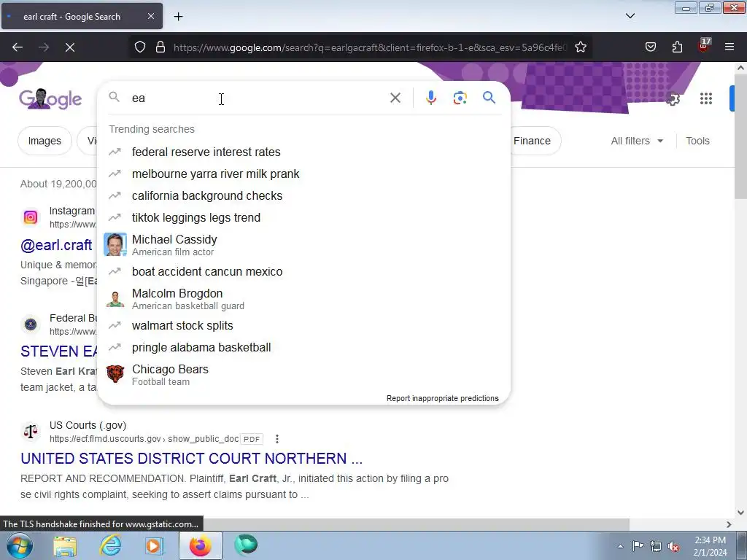
Task: Click in the search input containing 'ea'
Action: point(258,98)
